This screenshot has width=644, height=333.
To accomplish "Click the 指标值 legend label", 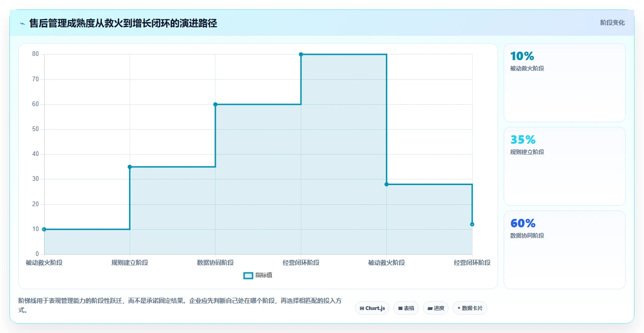I will 264,276.
